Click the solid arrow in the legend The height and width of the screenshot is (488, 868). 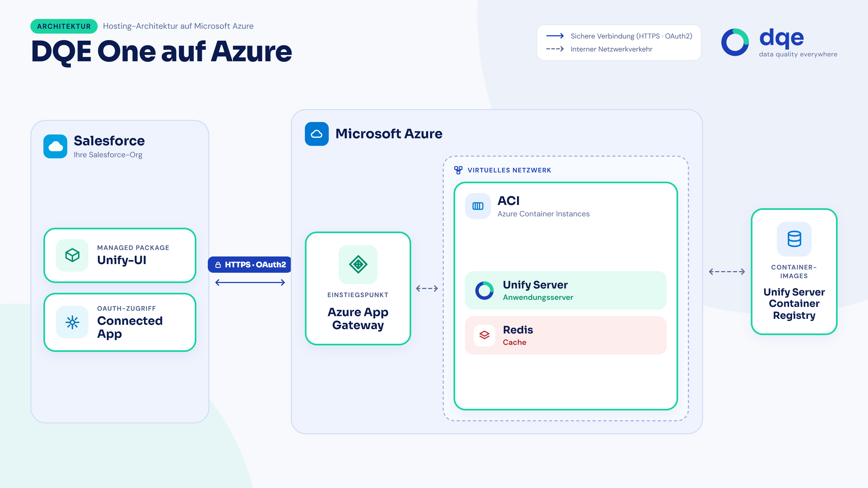[555, 36]
